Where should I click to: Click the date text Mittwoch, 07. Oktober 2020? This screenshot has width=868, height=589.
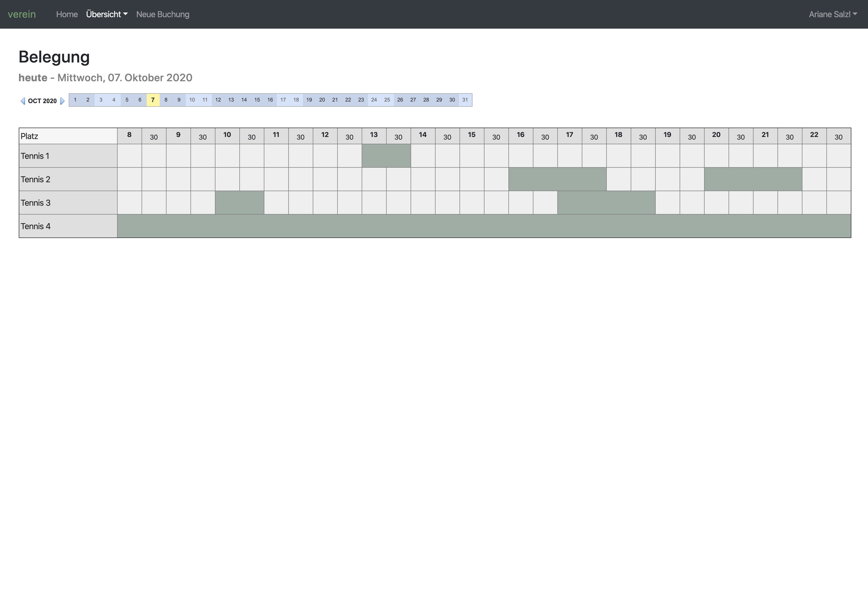click(x=125, y=78)
